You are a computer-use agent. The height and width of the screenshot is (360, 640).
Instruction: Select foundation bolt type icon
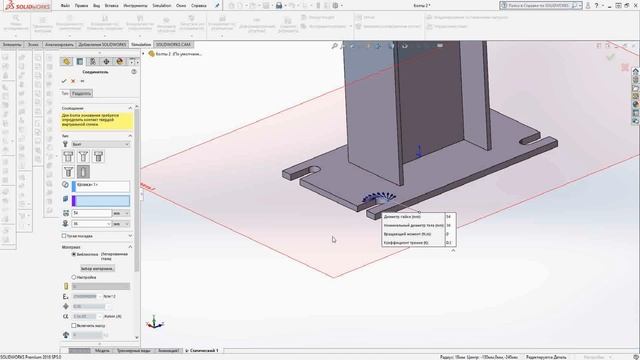coord(83,172)
